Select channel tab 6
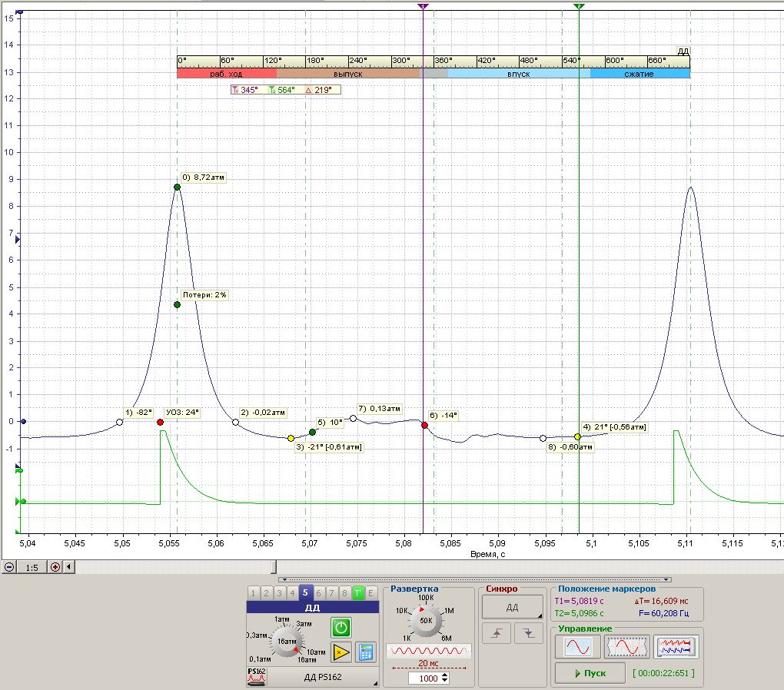The width and height of the screenshot is (784, 690). [x=318, y=593]
